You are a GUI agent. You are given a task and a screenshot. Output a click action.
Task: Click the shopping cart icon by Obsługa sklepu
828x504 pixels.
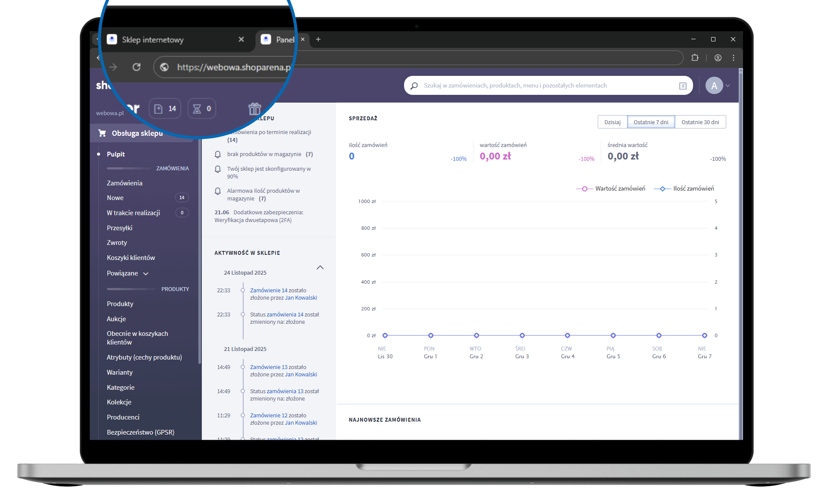[102, 133]
